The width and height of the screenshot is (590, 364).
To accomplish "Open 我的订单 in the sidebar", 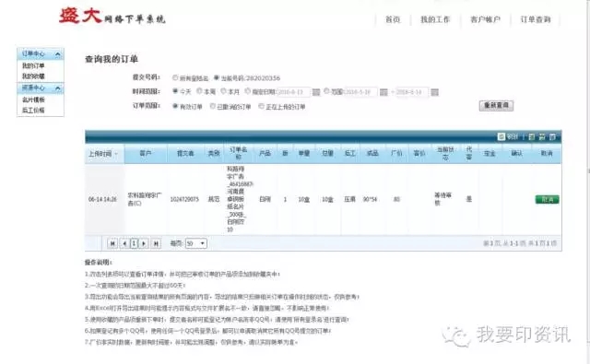I will tap(33, 65).
